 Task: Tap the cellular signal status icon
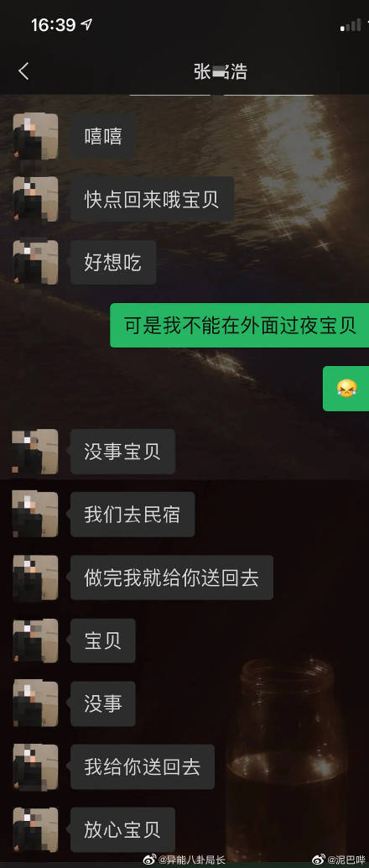[x=351, y=25]
